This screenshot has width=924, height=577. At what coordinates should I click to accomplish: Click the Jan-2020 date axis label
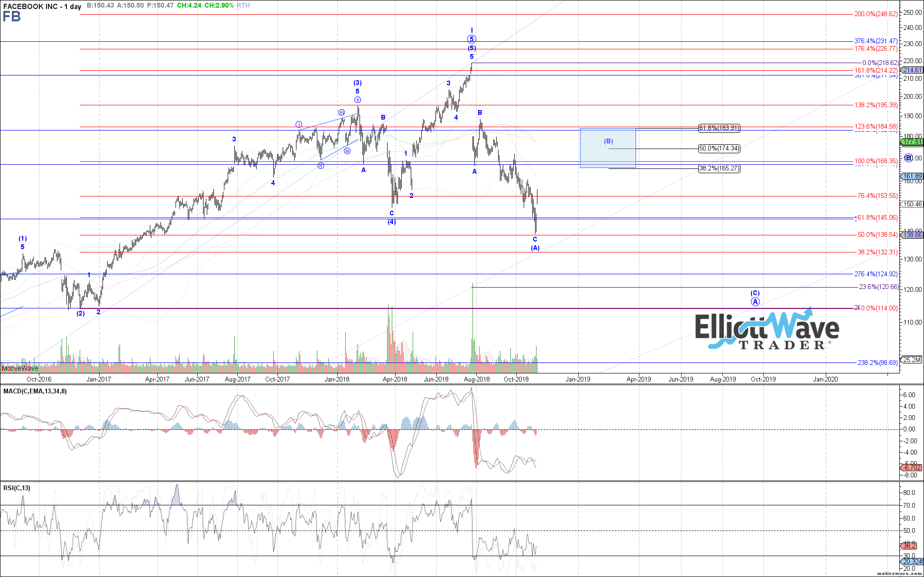pyautogui.click(x=825, y=379)
